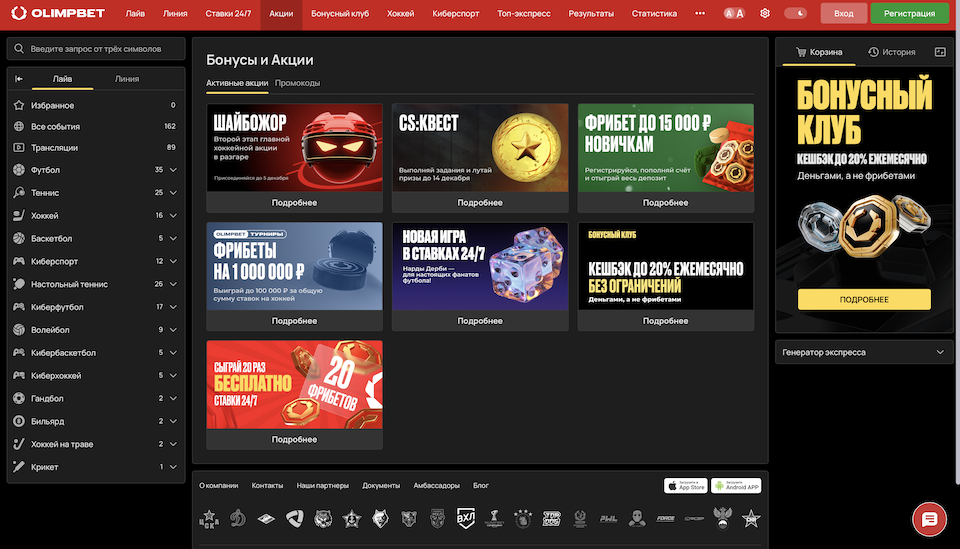Click the App Store download badge
The image size is (960, 549).
click(686, 486)
